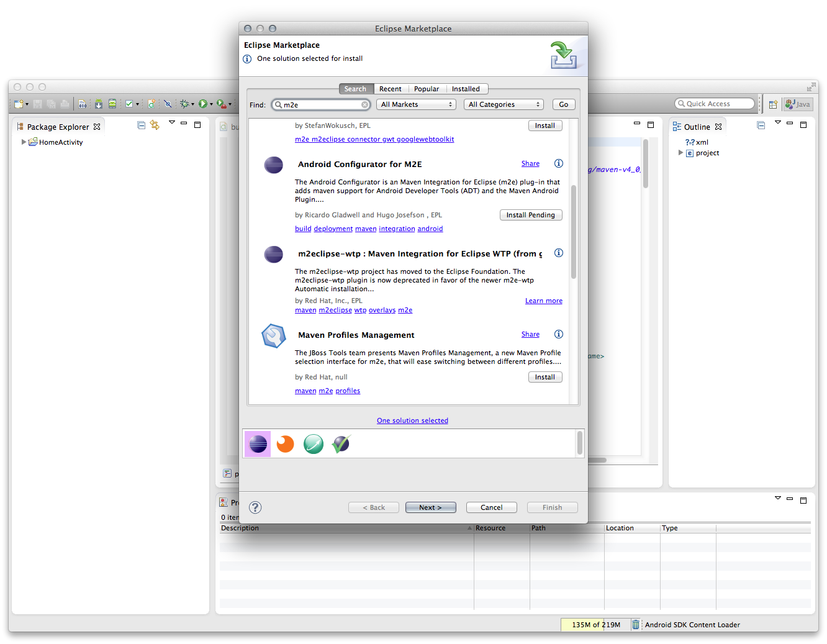827x644 pixels.
Task: Open the Android Virtual Device Manager icon
Action: (112, 104)
